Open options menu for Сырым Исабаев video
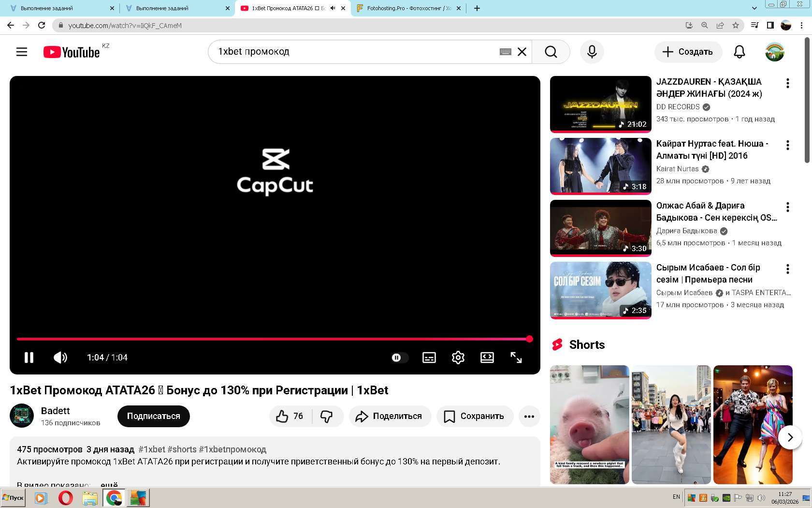Screen dimensions: 812x508 788,269
